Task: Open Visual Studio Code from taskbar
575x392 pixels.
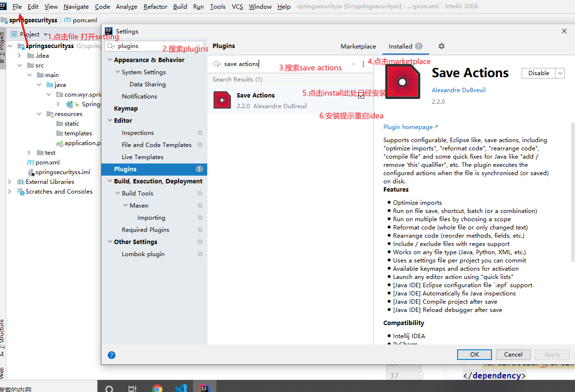Action: [181, 388]
